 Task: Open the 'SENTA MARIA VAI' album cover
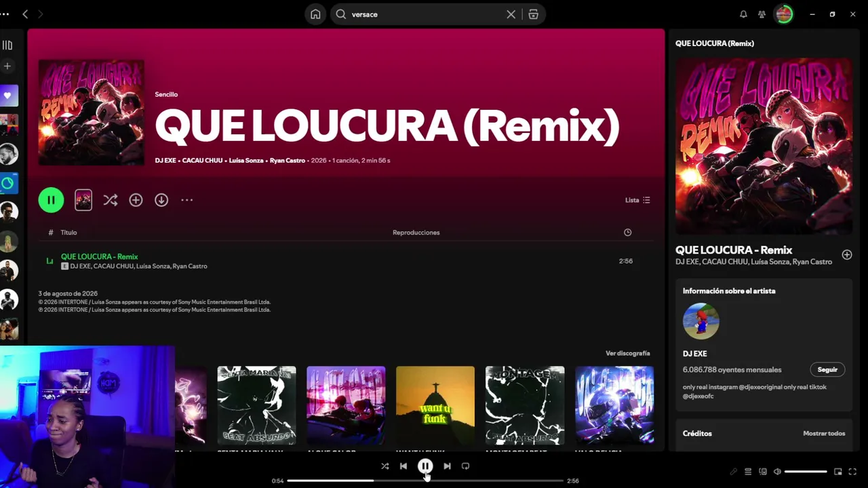[256, 405]
